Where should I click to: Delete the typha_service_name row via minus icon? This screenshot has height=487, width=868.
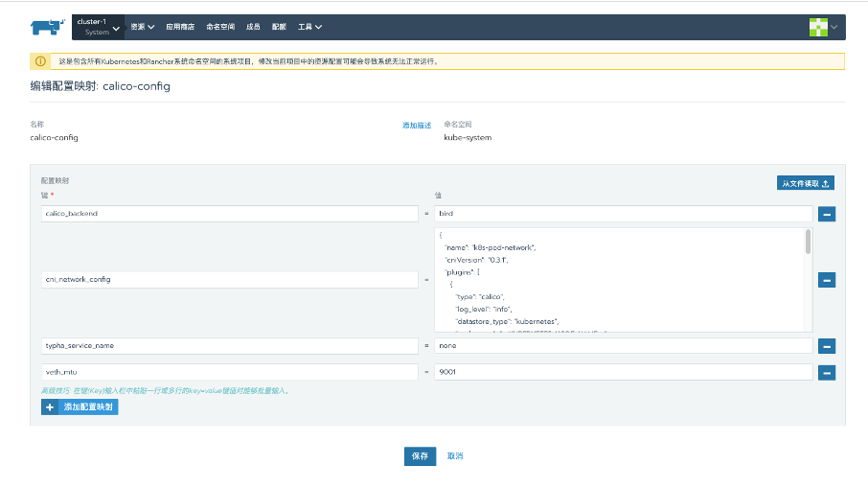tap(827, 346)
